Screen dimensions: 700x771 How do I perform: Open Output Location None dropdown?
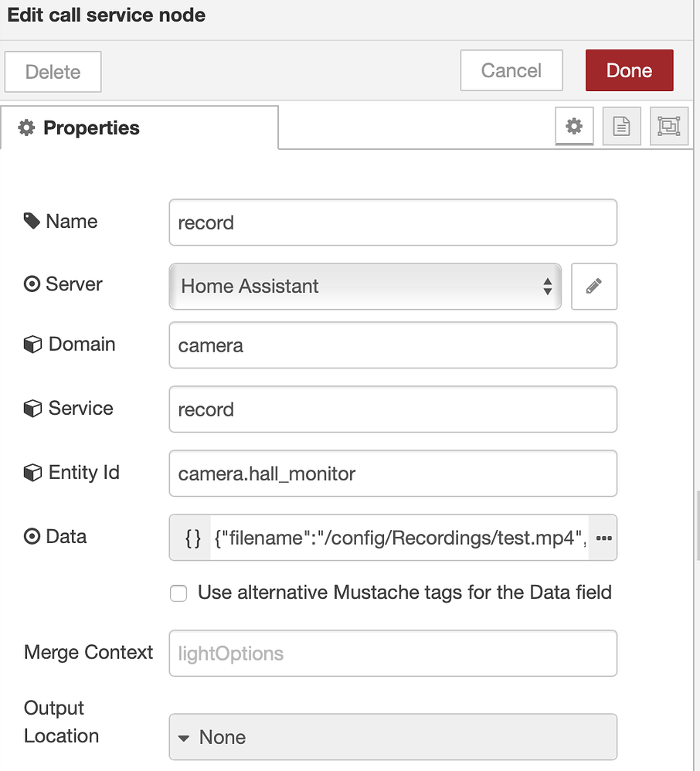[x=393, y=737]
